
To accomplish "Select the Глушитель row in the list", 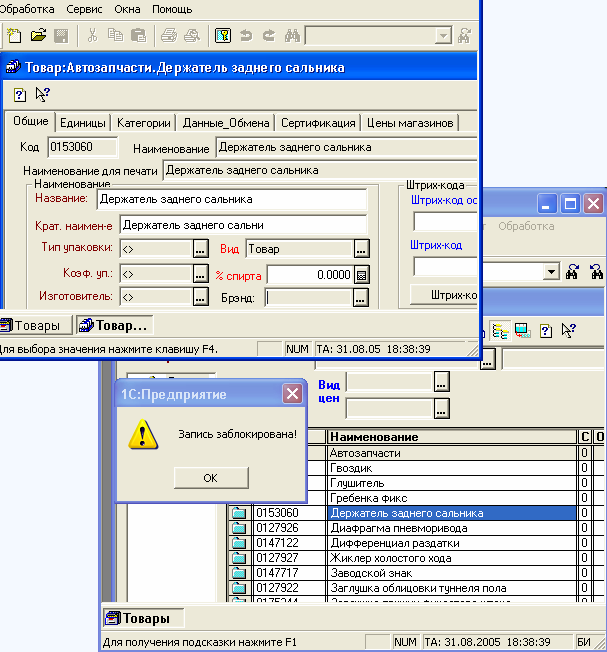I will [x=450, y=483].
